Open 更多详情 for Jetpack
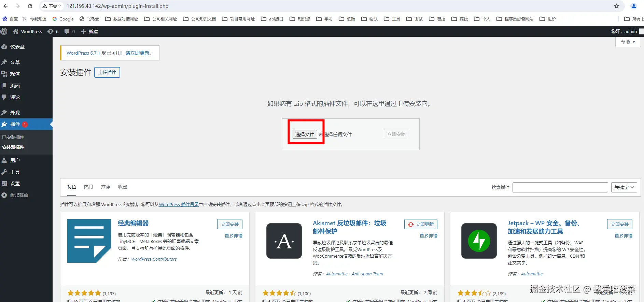The height and width of the screenshot is (302, 644). 624,236
